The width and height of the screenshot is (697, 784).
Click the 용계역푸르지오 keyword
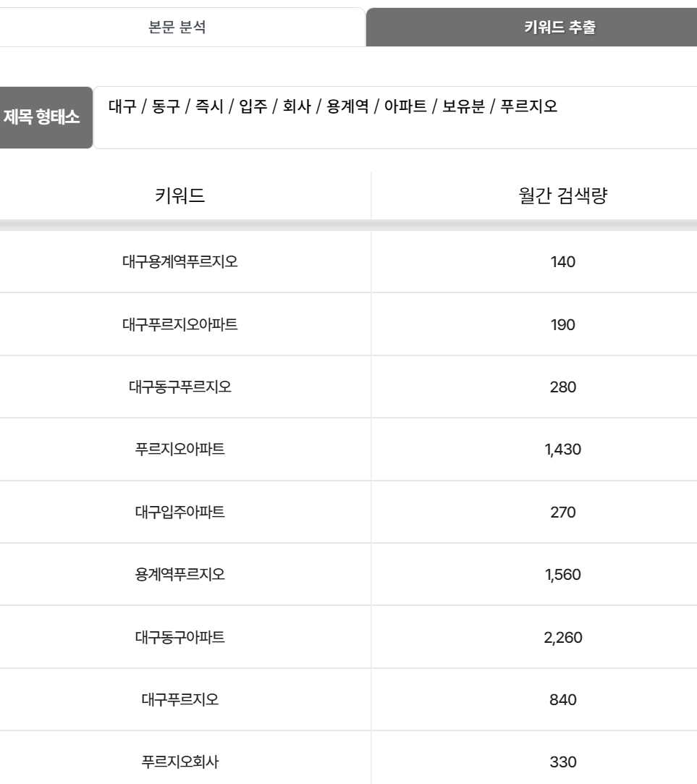(180, 575)
